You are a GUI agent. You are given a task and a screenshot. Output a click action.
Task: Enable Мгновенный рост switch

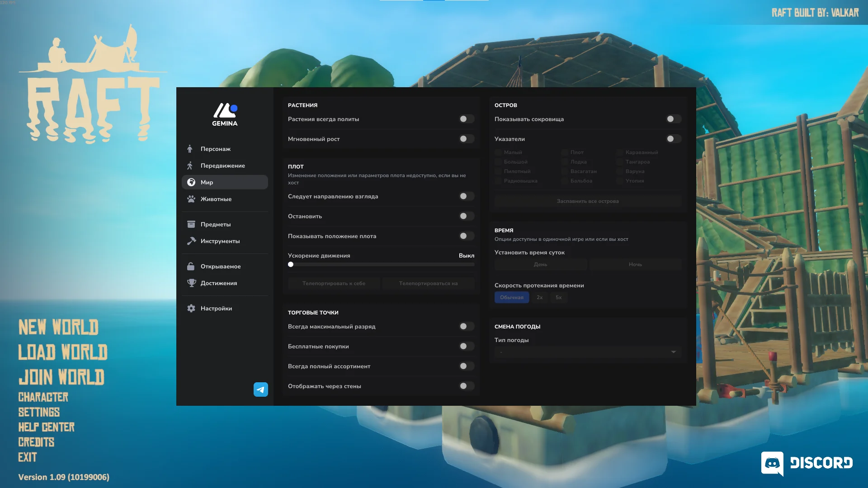pyautogui.click(x=467, y=139)
